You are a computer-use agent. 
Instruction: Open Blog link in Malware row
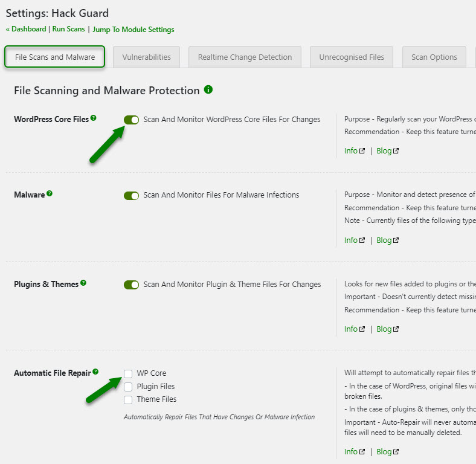[387, 240]
